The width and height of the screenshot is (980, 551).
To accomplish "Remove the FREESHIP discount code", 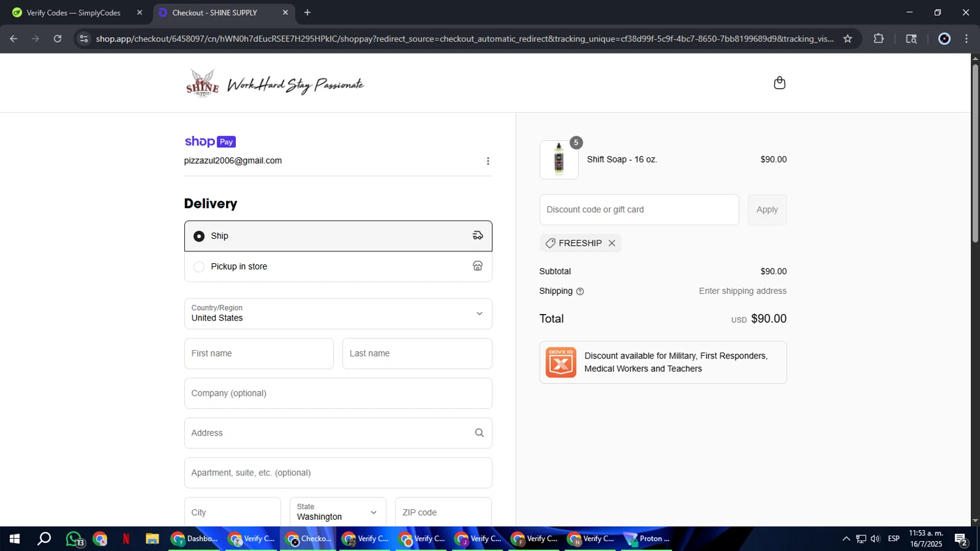I will (x=612, y=243).
